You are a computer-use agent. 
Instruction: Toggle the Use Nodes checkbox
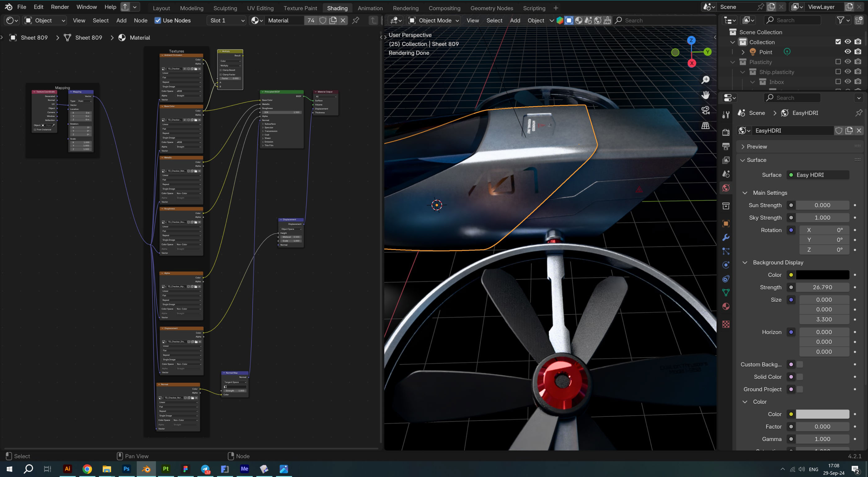[158, 20]
